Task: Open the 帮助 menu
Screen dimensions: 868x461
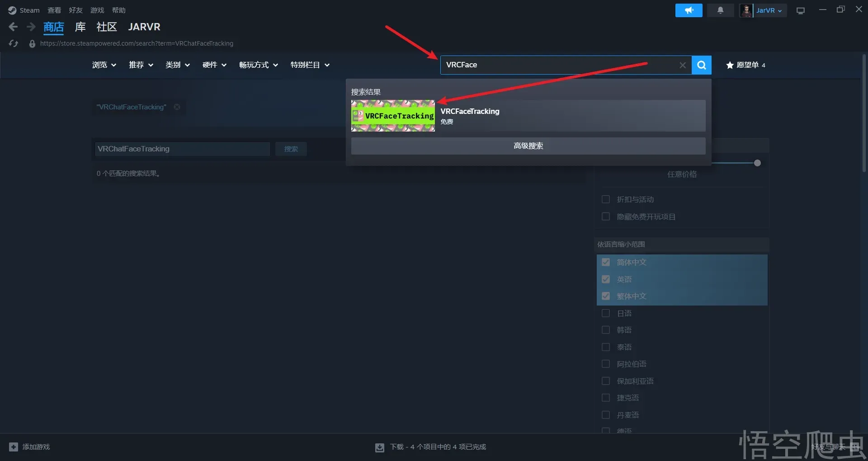Action: click(x=119, y=10)
